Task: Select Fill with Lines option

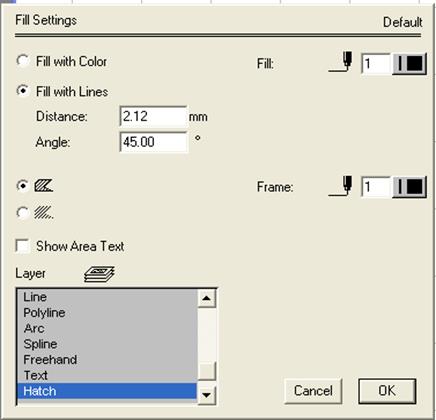Action: click(23, 91)
